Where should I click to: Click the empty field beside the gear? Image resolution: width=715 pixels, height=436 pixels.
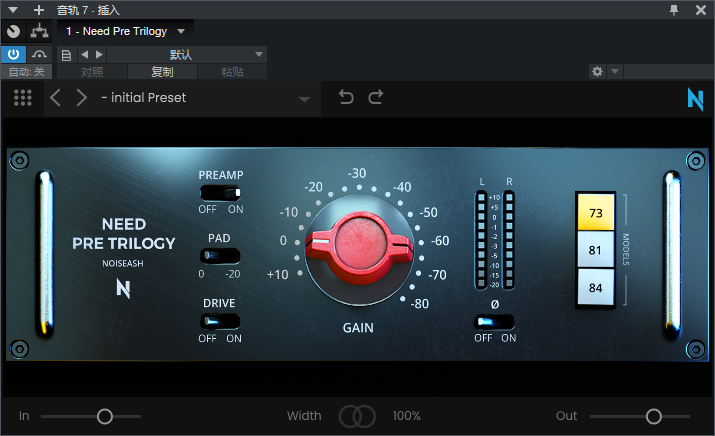tap(668, 71)
